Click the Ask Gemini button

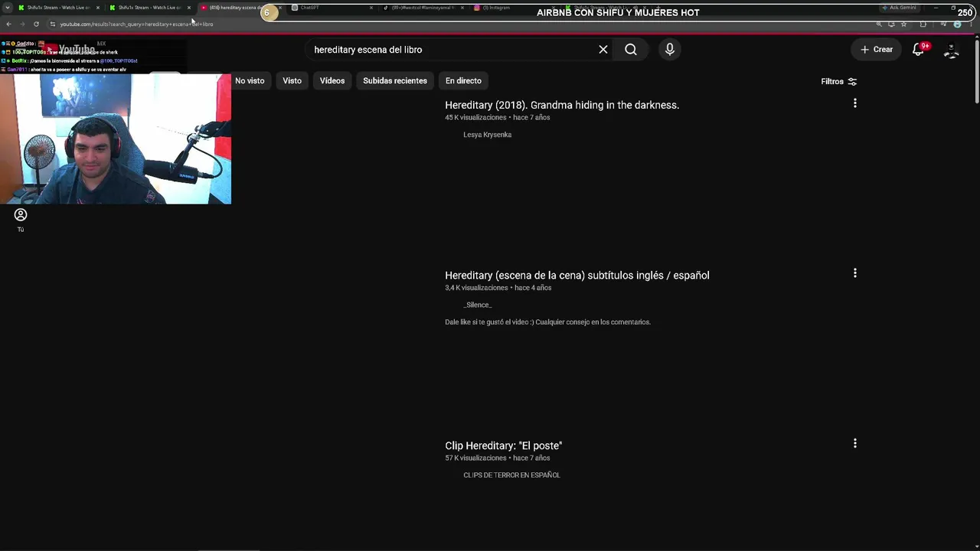click(900, 8)
